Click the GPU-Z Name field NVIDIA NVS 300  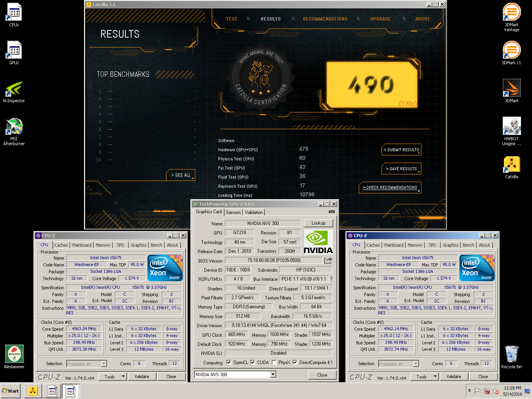click(263, 223)
